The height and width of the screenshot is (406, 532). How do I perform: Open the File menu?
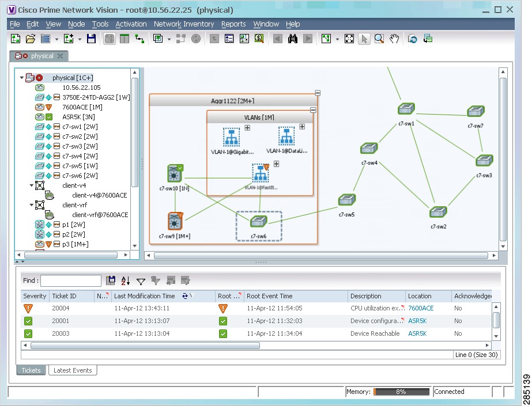[x=14, y=24]
